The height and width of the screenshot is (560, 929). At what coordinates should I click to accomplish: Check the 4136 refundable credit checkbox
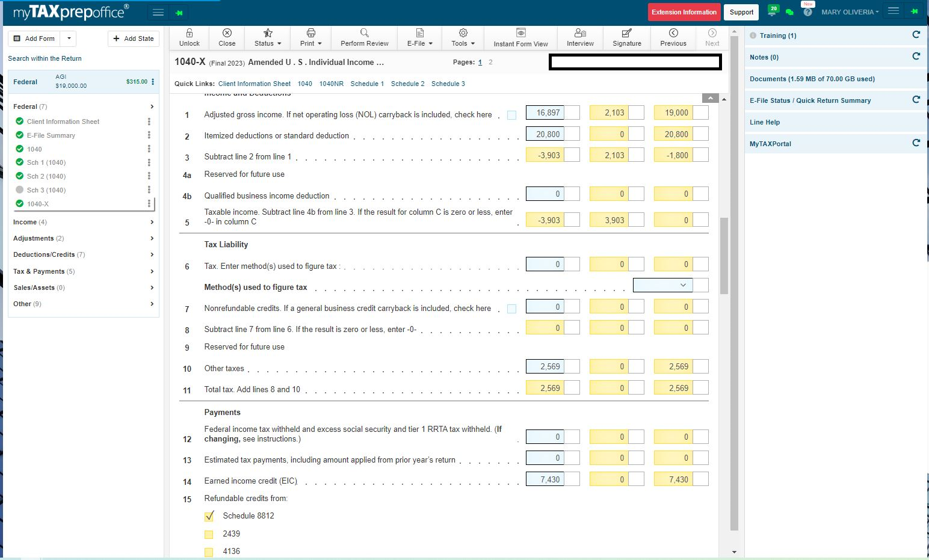tap(209, 552)
